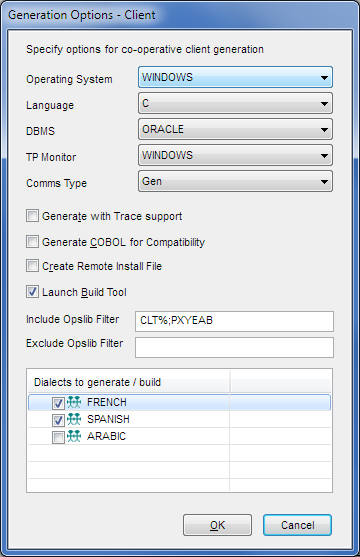
Task: Expand the TP Monitor dropdown
Action: click(235, 155)
